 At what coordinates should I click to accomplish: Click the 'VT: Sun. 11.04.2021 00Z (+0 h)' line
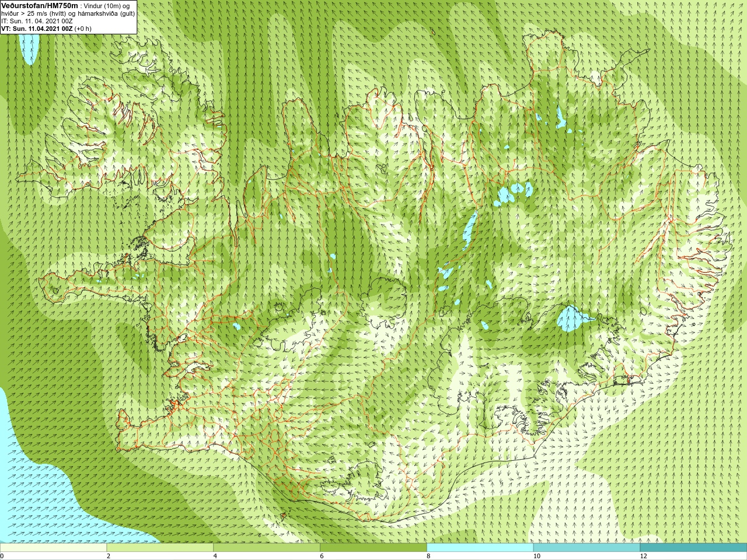(x=46, y=29)
